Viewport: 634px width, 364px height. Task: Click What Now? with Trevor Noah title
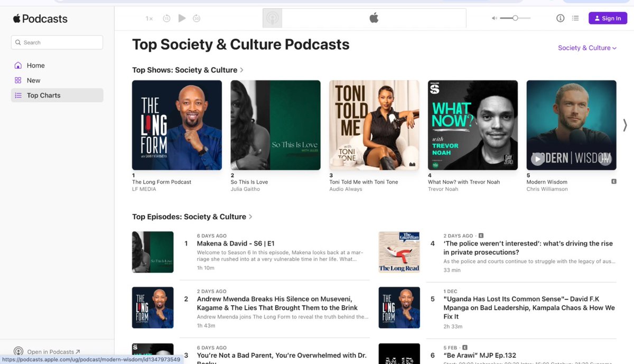tap(464, 182)
